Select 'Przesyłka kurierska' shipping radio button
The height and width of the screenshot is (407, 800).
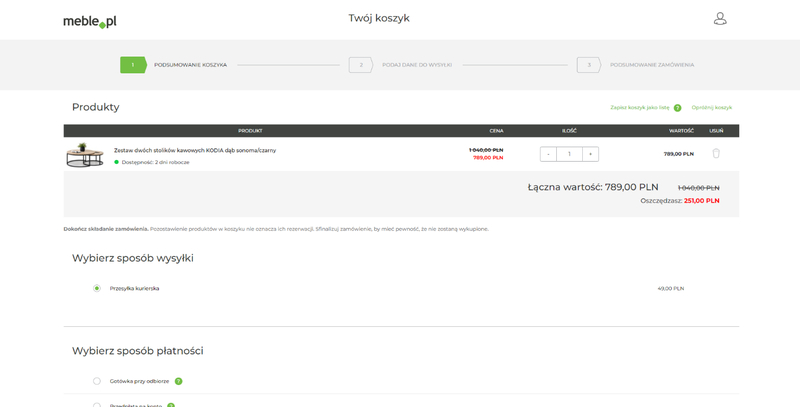97,288
